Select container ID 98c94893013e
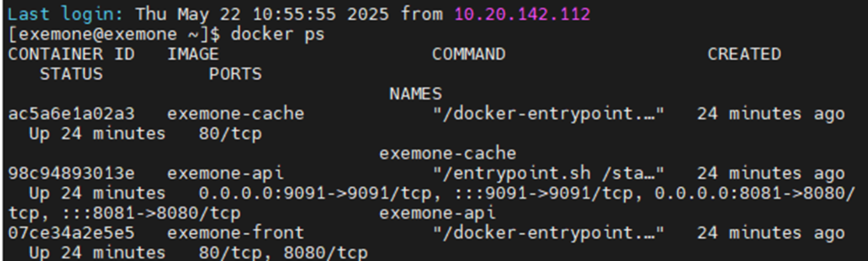The height and width of the screenshot is (261, 868). pyautogui.click(x=71, y=173)
